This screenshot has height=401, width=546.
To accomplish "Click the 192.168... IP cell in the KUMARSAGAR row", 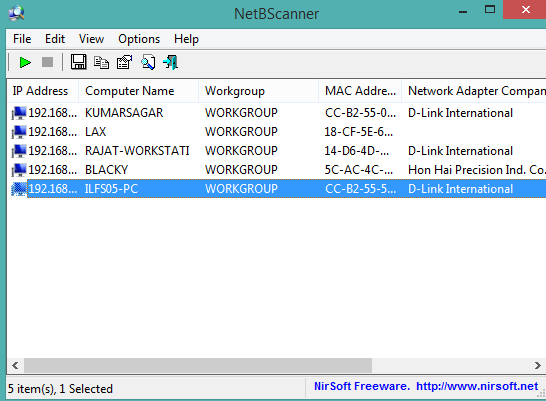I will 53,113.
